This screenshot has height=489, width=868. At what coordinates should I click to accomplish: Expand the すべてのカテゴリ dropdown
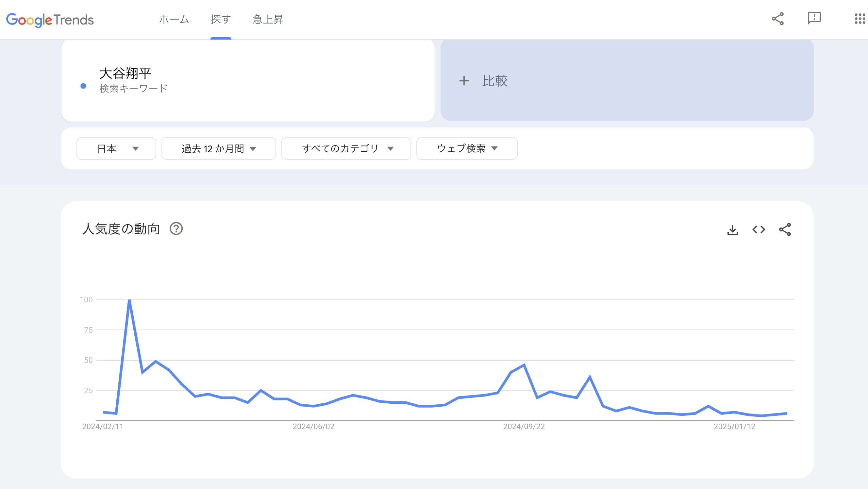coord(346,148)
